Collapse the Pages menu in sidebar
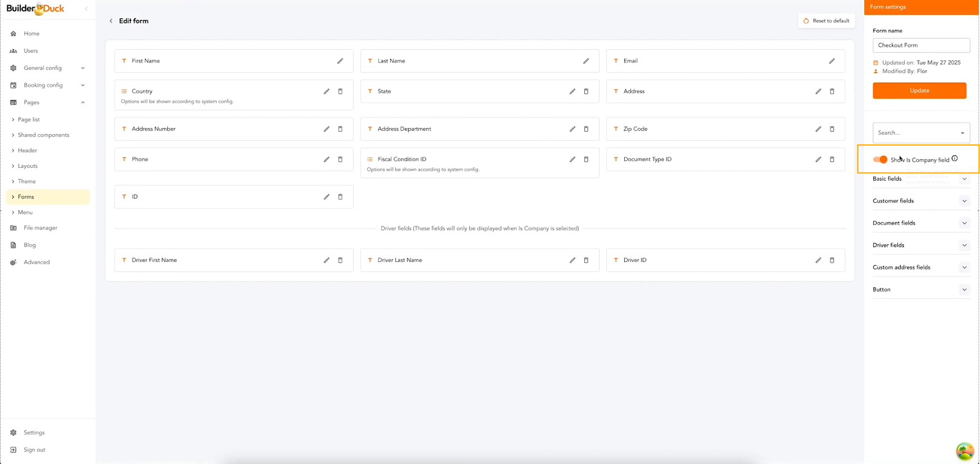Screen dimensions: 980x464 click(x=83, y=102)
